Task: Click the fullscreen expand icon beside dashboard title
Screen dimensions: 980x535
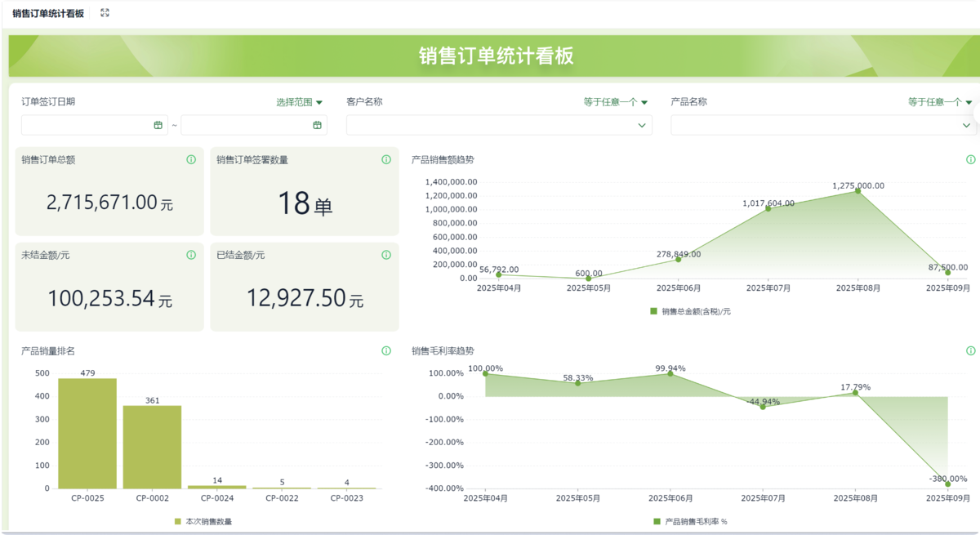Action: click(105, 13)
